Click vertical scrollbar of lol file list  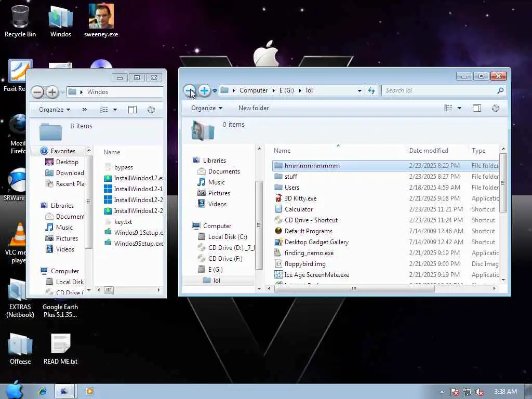click(503, 182)
